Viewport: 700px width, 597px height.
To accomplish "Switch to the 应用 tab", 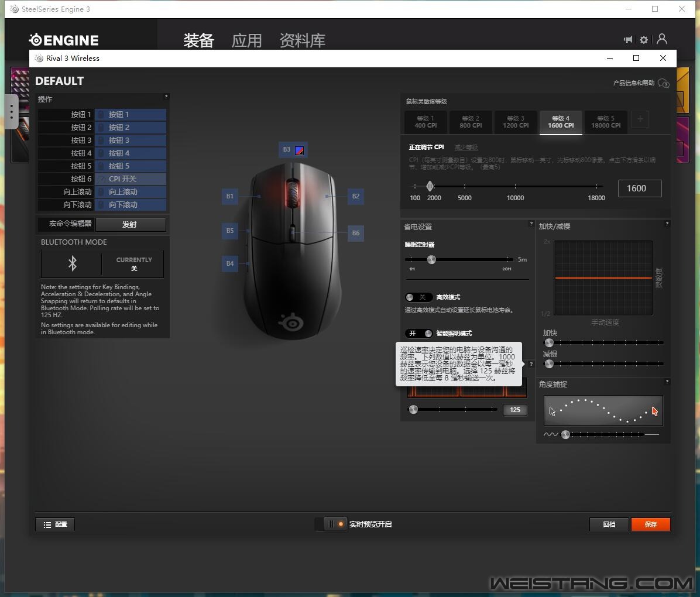I will click(x=246, y=40).
